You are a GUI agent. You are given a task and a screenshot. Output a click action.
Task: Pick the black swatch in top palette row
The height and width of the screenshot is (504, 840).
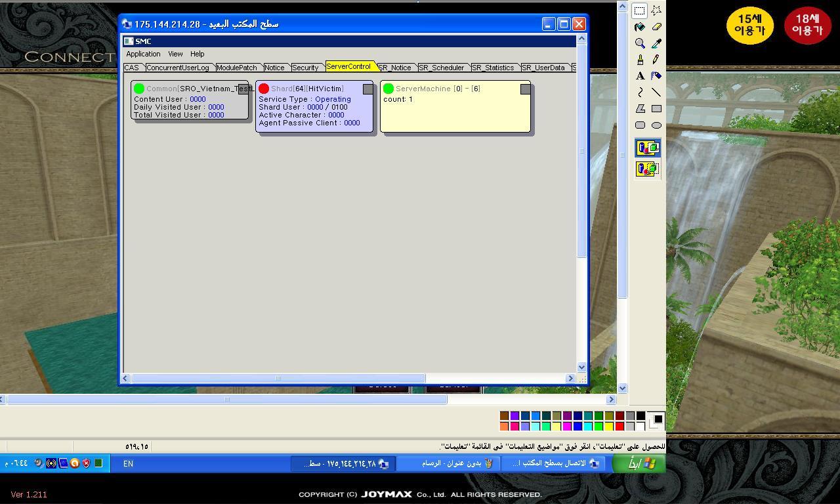point(640,415)
